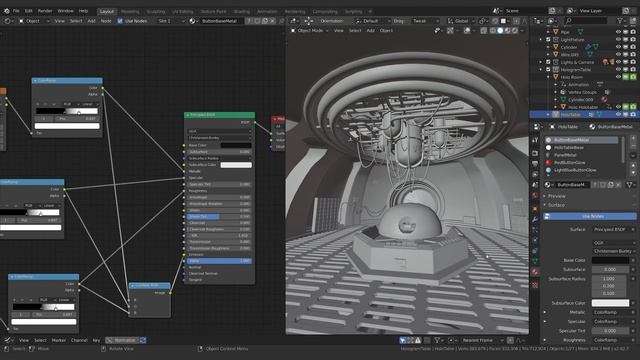Select the LightBlueButtonGlow material slot
640x360 pixels.
[581, 170]
